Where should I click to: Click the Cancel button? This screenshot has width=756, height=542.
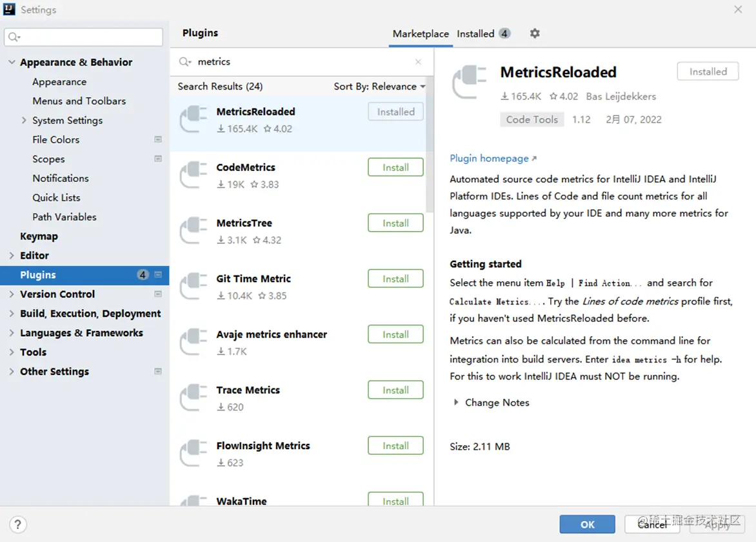652,524
